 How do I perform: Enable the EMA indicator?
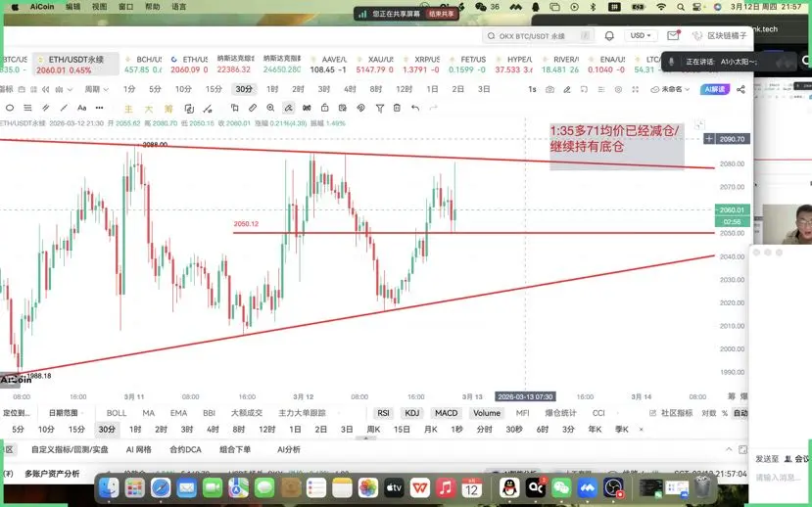[x=178, y=413]
